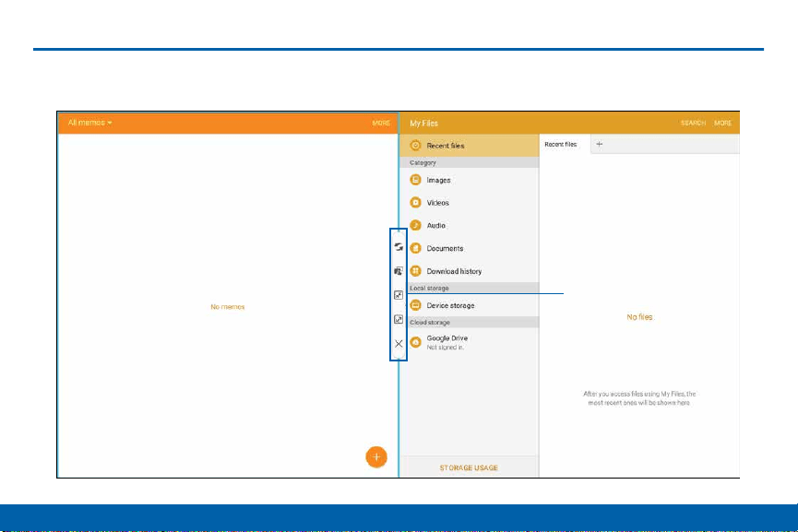
Task: Click the My Files title
Action: point(423,123)
